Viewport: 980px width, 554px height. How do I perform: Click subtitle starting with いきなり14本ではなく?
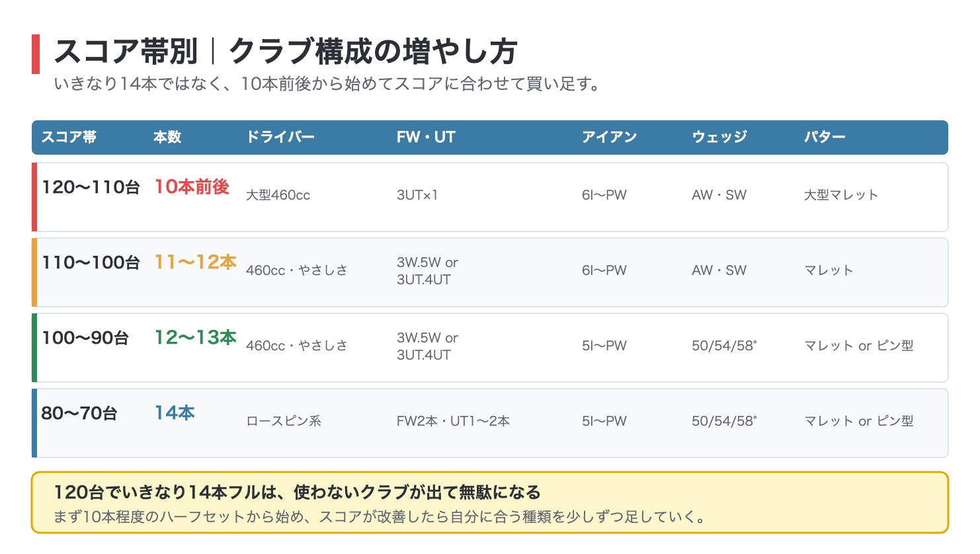click(x=328, y=84)
